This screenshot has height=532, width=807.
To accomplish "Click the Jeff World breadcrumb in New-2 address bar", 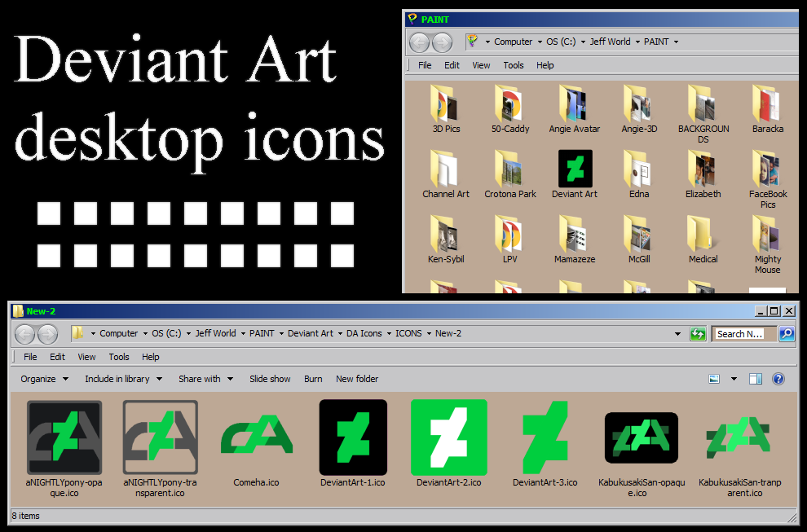I will click(216, 333).
